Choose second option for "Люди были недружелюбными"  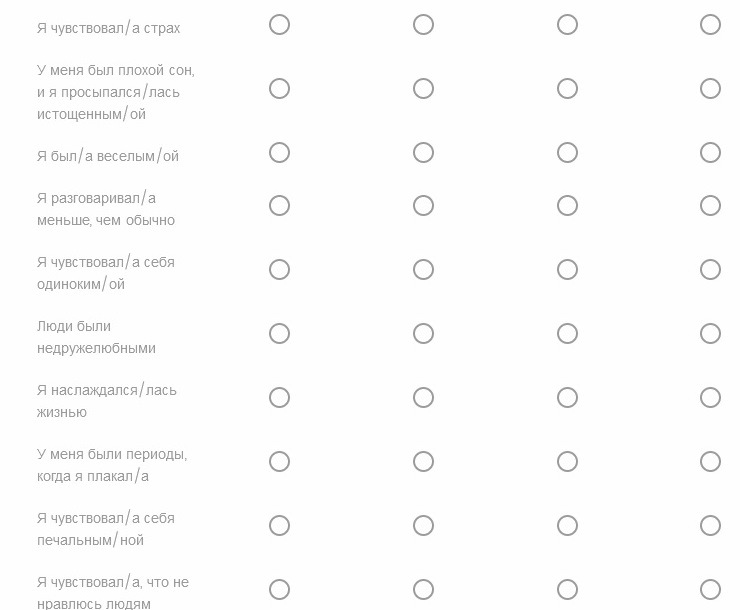(424, 334)
